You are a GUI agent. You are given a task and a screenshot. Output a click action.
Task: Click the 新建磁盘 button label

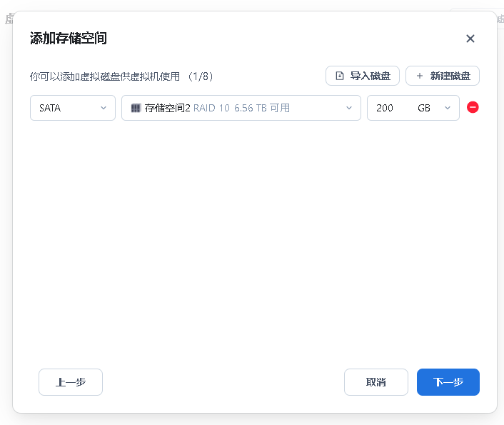click(450, 76)
